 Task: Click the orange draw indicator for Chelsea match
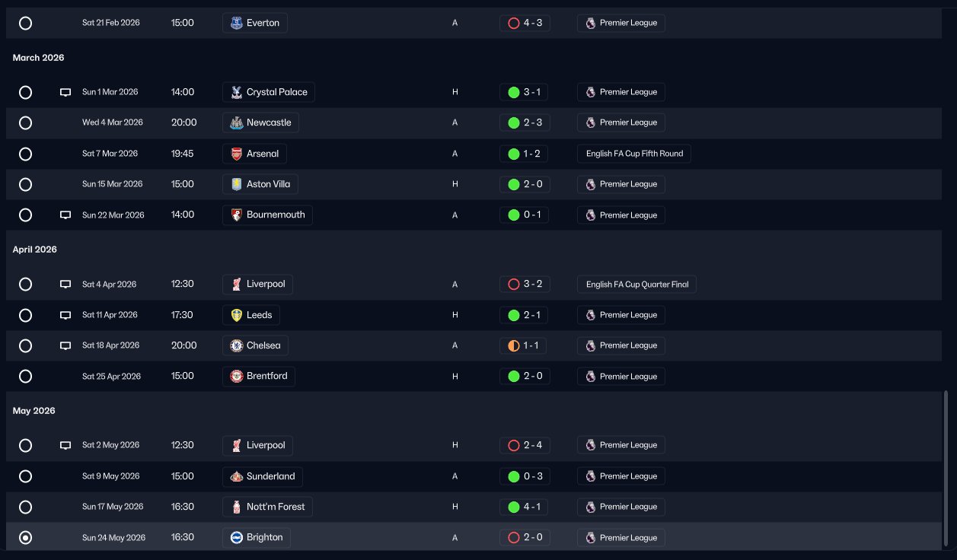click(x=514, y=345)
